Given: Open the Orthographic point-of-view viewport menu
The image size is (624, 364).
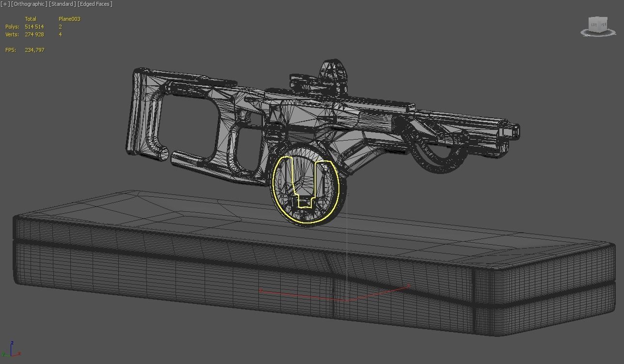Looking at the screenshot, I should pos(29,4).
